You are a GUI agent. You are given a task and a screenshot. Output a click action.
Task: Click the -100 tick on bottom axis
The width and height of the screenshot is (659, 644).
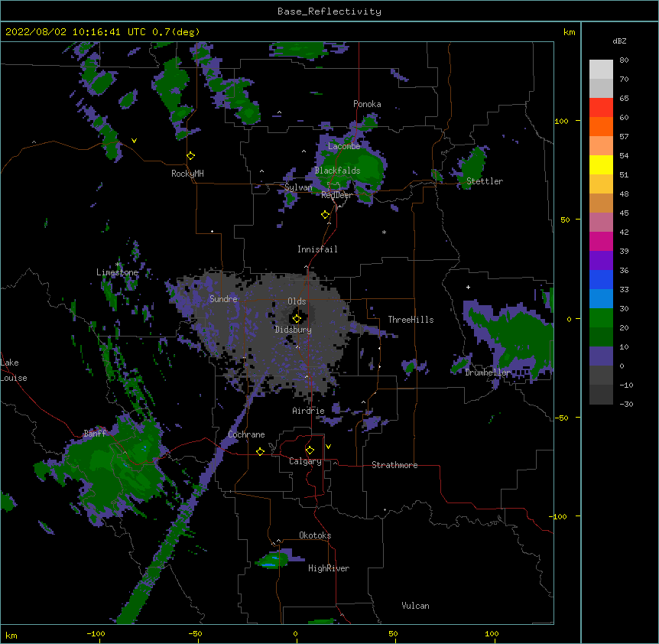(x=96, y=633)
